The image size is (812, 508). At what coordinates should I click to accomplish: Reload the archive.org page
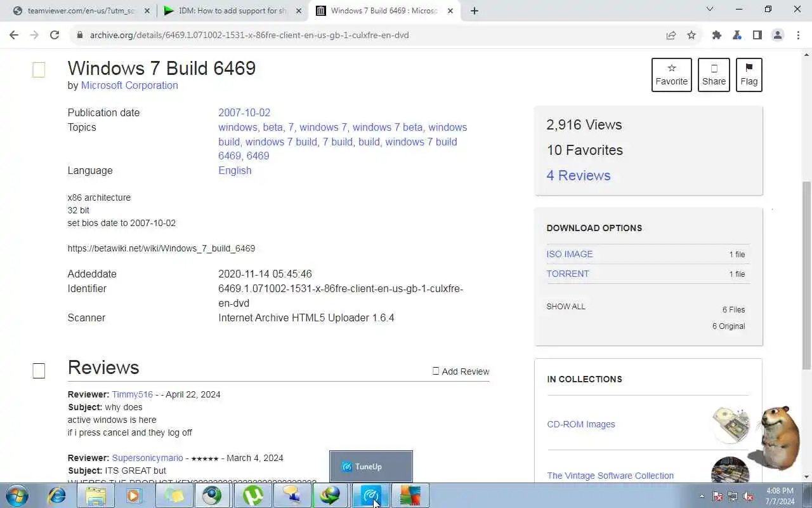coord(55,35)
